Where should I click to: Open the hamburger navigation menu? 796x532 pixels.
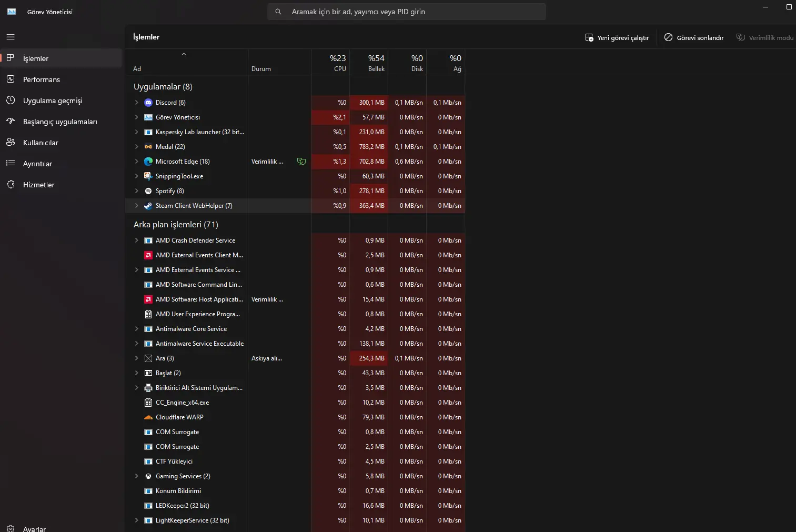11,37
